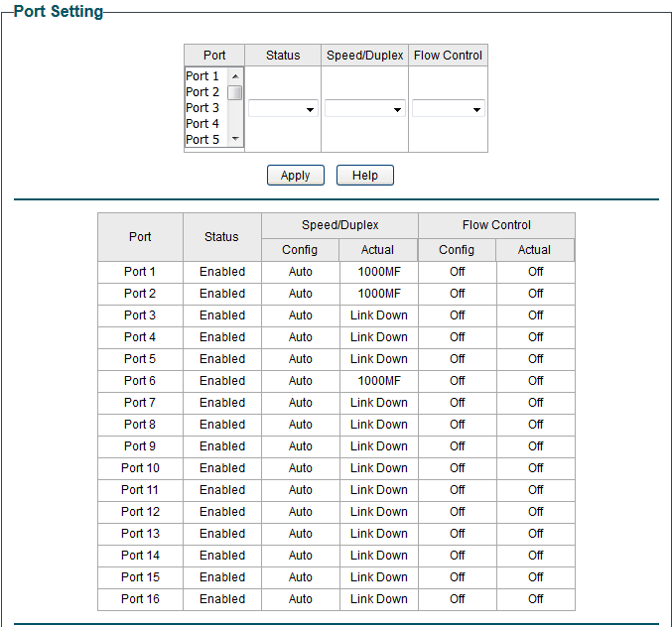Select Port 2 in the port listbox
Viewport: 672px width, 627px height.
click(x=206, y=92)
